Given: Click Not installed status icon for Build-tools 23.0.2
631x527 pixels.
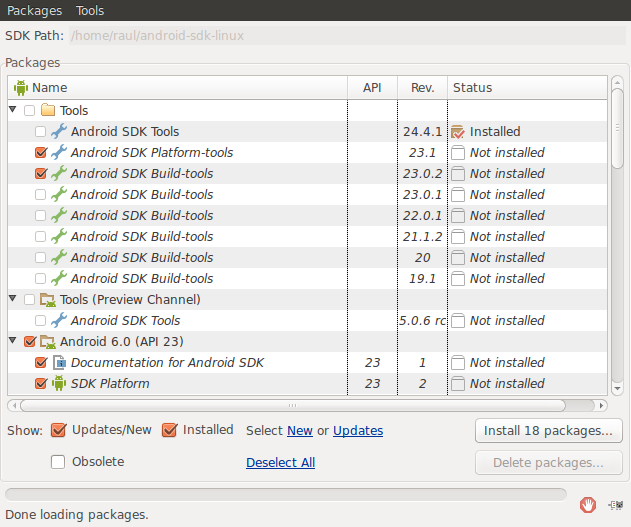Looking at the screenshot, I should coord(458,173).
